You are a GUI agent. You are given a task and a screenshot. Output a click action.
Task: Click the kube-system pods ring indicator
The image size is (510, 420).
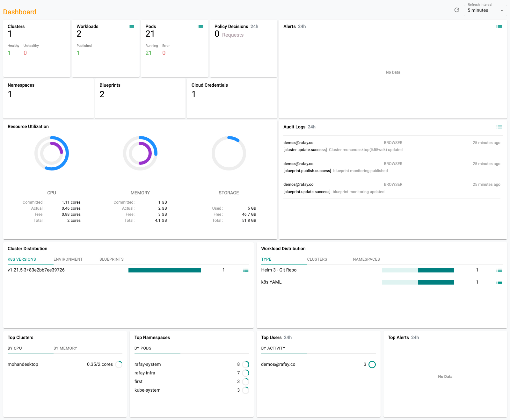coord(246,390)
